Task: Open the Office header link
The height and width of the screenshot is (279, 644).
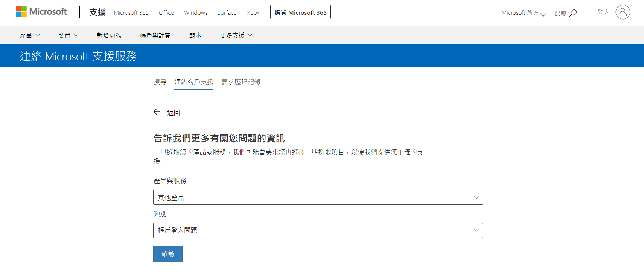Action: 166,13
